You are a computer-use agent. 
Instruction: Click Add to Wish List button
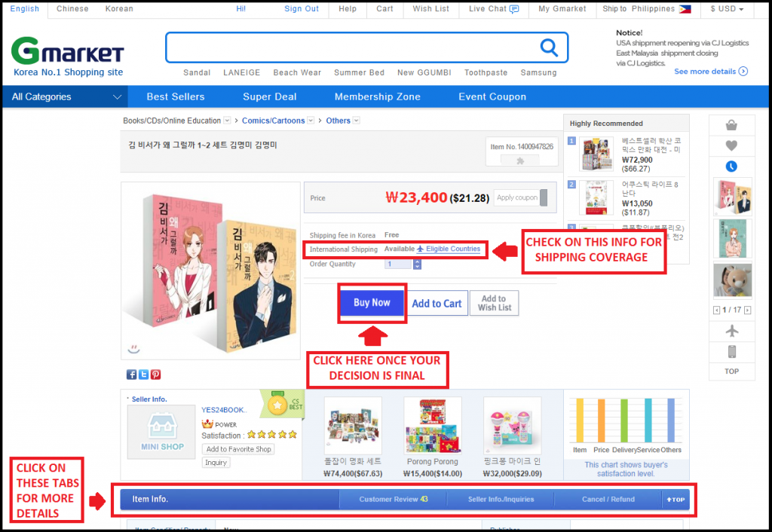coord(495,303)
